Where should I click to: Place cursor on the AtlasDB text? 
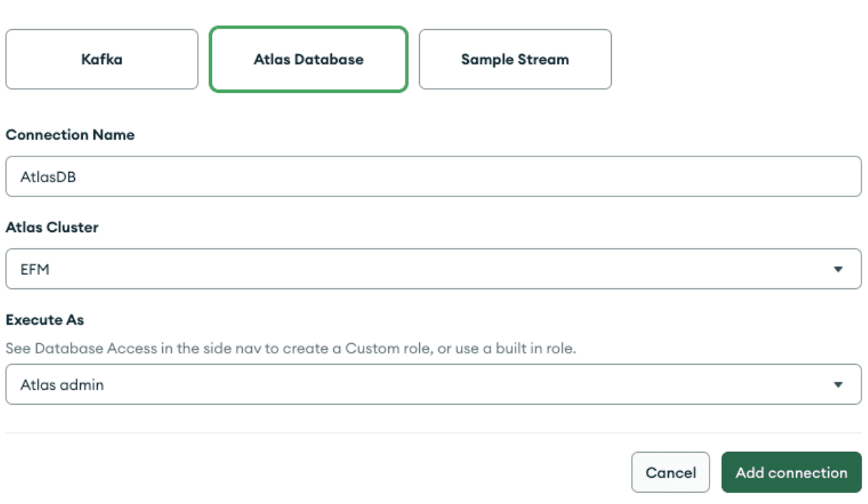pos(48,177)
